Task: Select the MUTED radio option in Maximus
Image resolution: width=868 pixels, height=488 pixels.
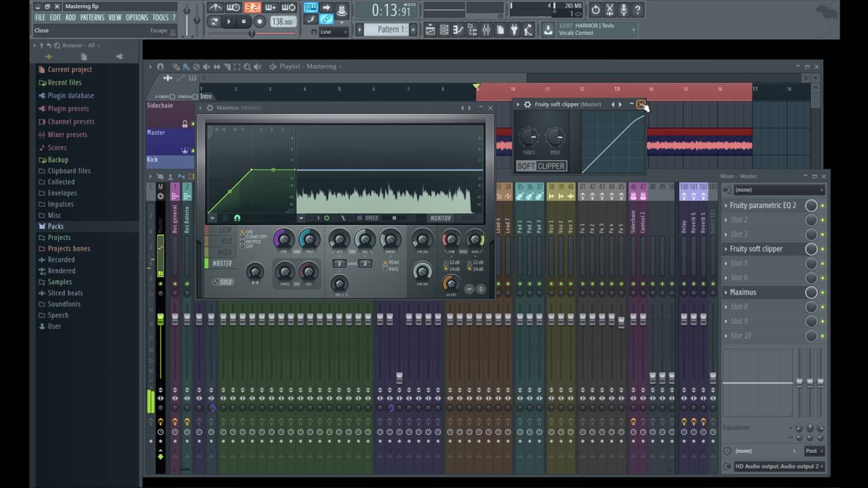Action: (242, 241)
